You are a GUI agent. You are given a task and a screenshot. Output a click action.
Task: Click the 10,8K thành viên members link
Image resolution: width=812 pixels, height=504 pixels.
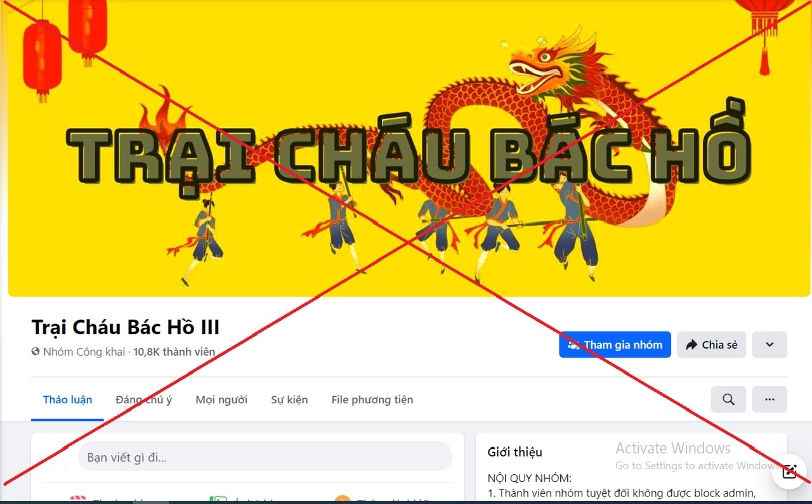[174, 351]
